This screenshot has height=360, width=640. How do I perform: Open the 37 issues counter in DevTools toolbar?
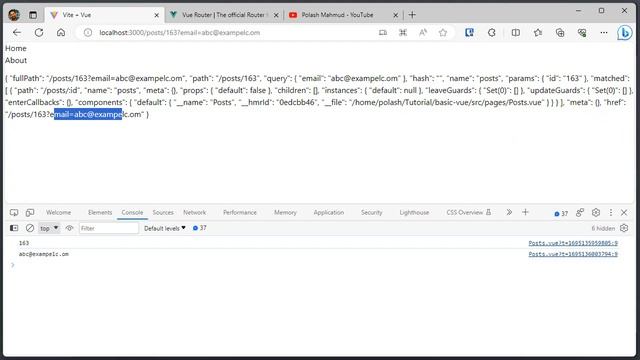coord(561,213)
